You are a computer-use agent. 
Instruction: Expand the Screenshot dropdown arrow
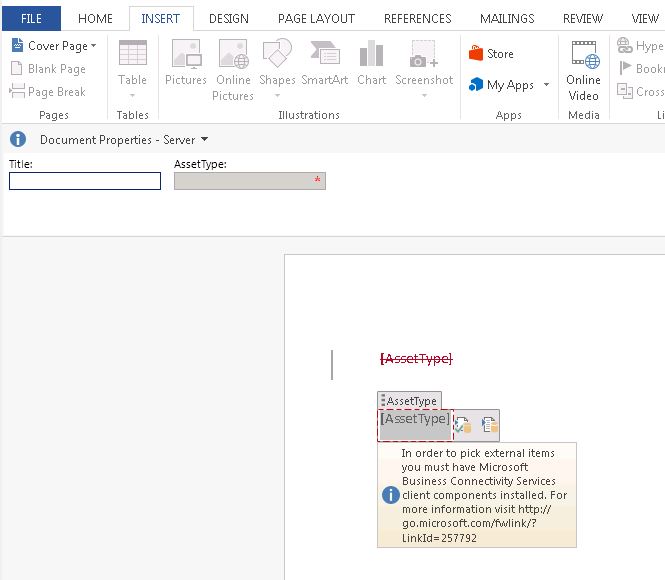tap(424, 95)
